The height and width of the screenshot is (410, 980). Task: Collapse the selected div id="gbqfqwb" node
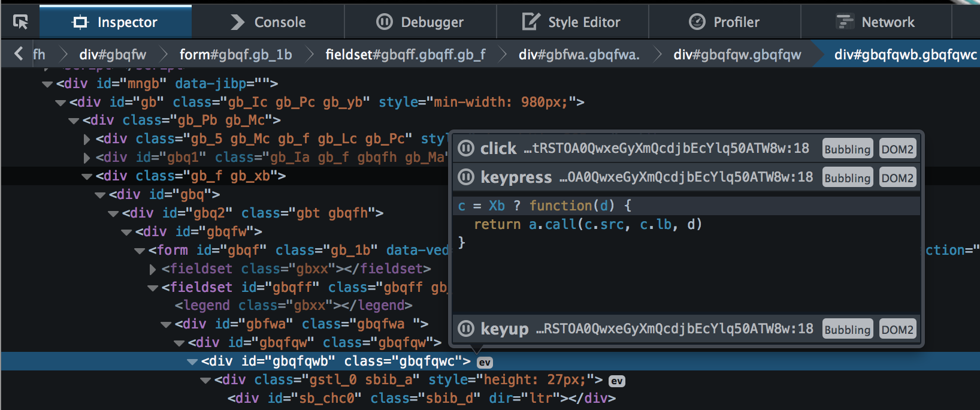tap(192, 362)
